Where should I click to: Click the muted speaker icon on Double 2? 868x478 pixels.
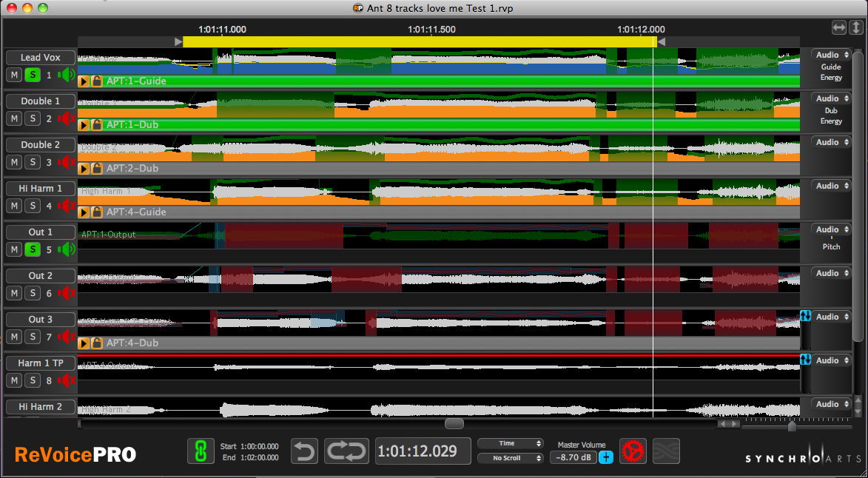click(x=68, y=162)
